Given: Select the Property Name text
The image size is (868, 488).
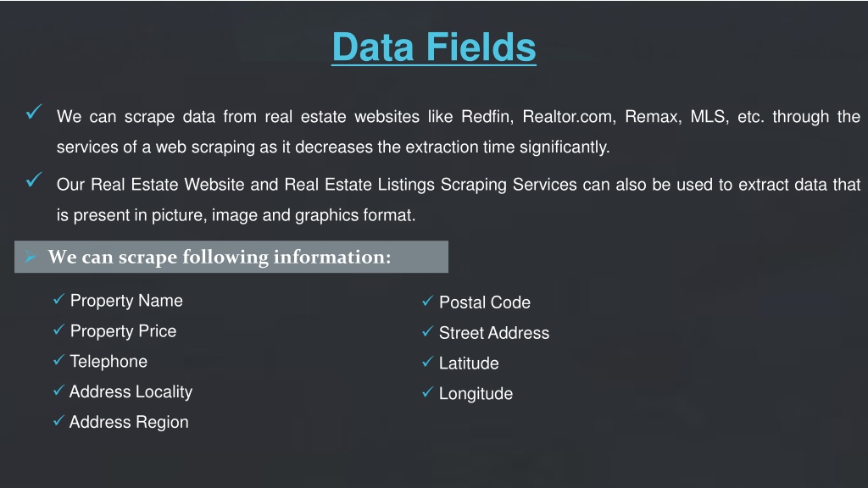Looking at the screenshot, I should coord(126,301).
